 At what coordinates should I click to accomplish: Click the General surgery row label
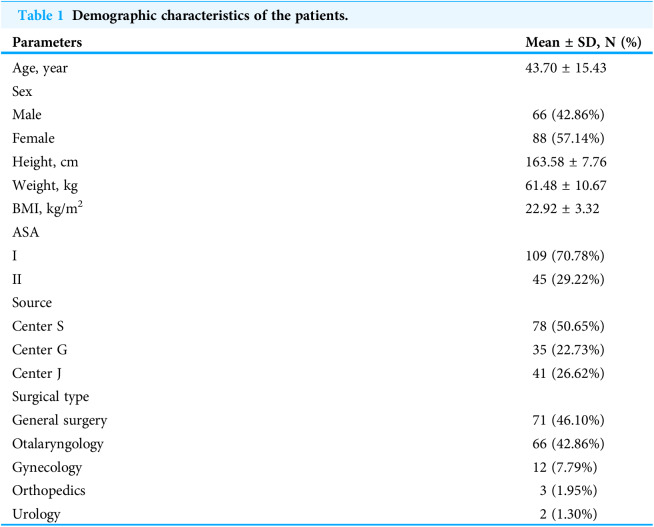60,421
